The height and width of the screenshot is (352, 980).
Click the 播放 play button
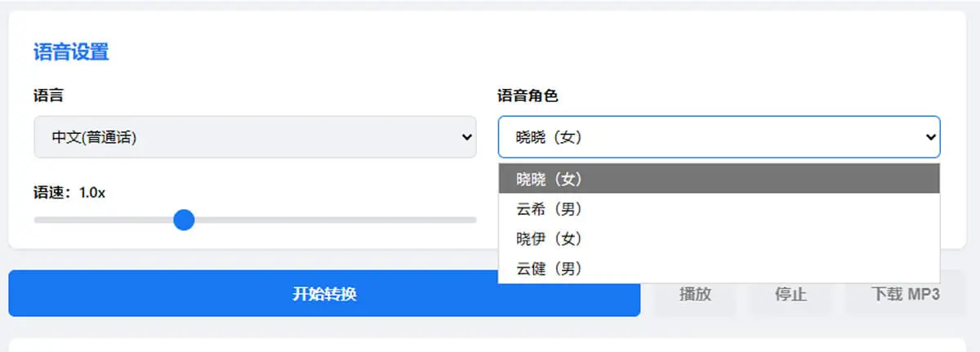695,294
